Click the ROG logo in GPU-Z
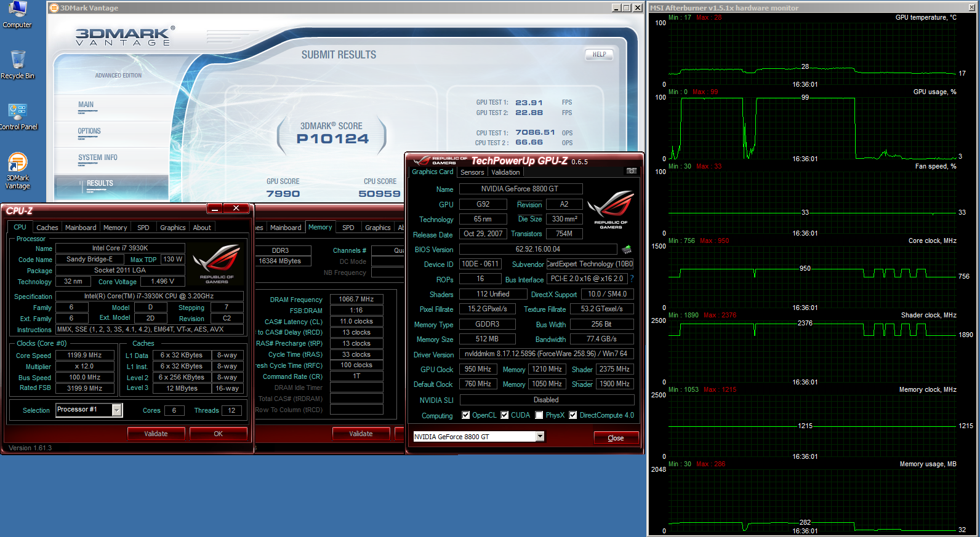This screenshot has width=980, height=537. coord(610,210)
